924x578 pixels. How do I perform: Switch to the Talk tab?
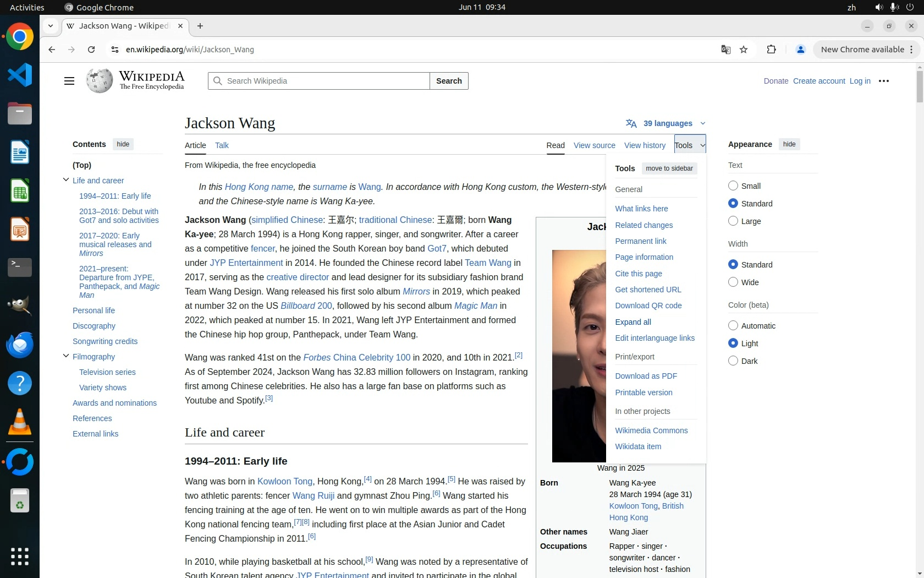pos(222,145)
